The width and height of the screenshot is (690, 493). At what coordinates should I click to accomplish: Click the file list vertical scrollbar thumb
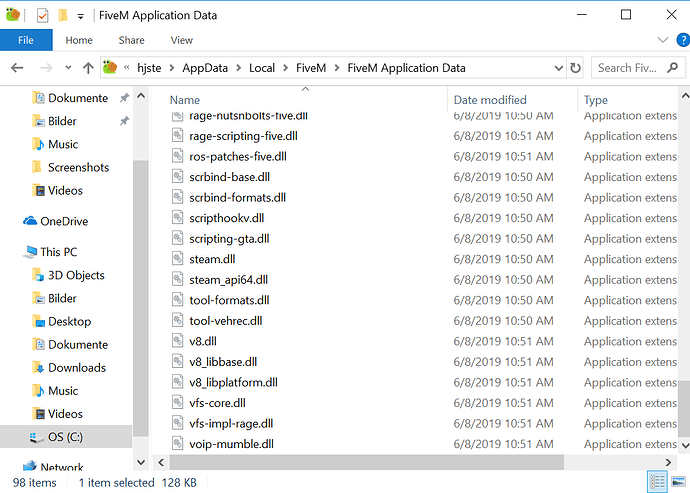click(x=684, y=408)
